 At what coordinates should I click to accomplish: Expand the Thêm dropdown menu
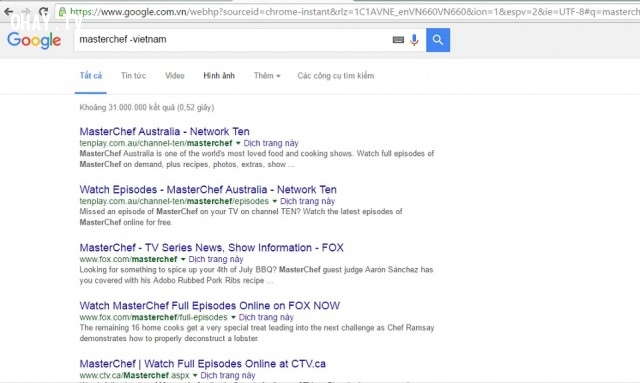pos(267,76)
